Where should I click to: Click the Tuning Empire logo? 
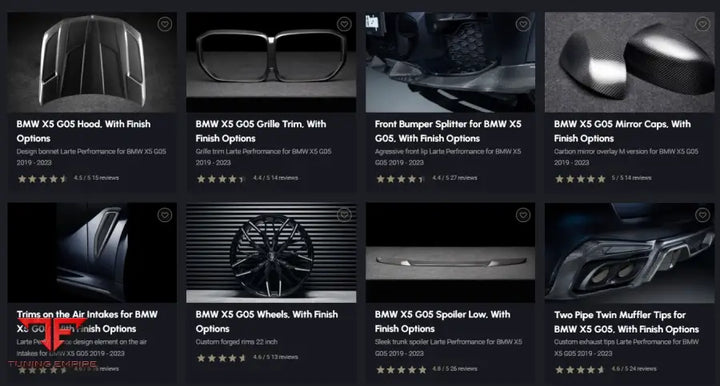[x=53, y=343]
